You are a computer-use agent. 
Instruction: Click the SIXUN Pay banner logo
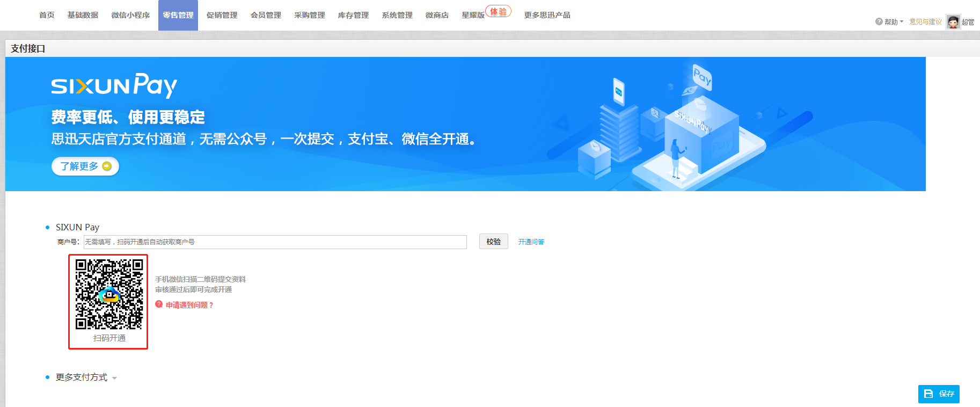point(114,86)
